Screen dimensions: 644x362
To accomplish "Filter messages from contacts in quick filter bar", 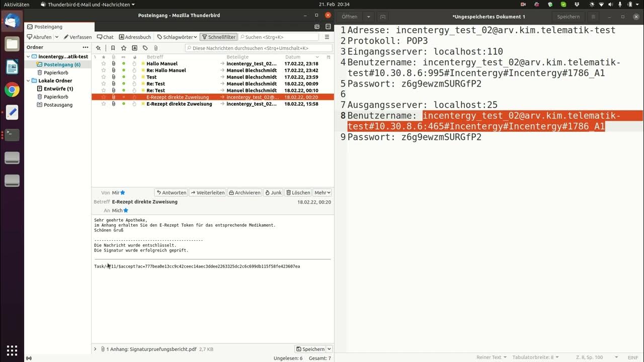I will (134, 48).
